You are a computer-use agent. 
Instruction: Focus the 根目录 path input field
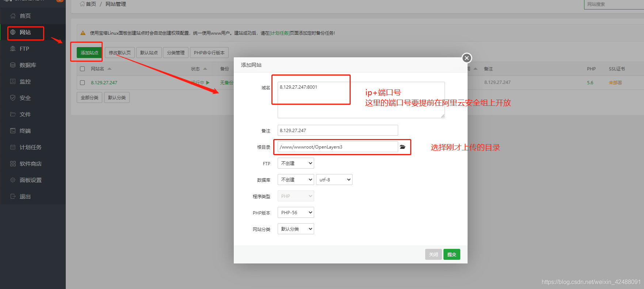point(338,147)
